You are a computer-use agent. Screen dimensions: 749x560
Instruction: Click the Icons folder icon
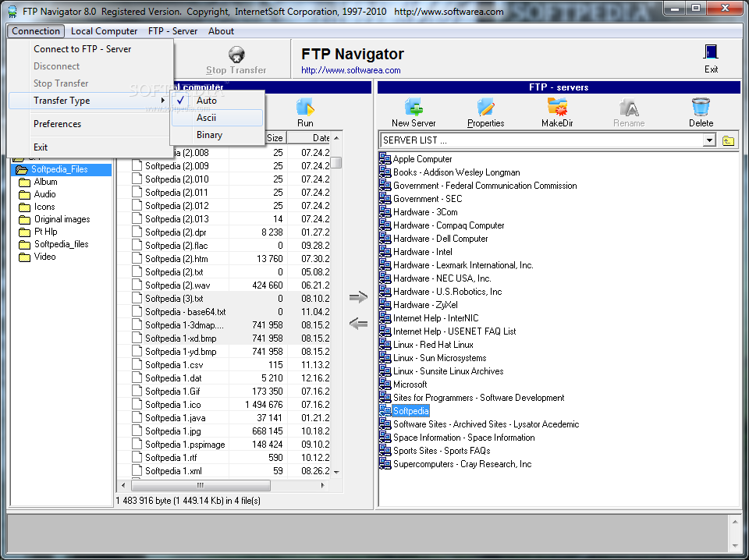(24, 207)
